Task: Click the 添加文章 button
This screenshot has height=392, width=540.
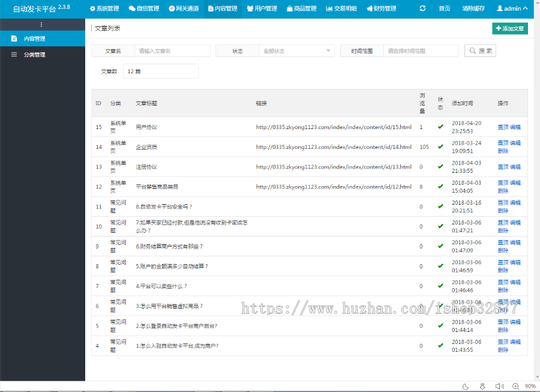Action: point(511,28)
